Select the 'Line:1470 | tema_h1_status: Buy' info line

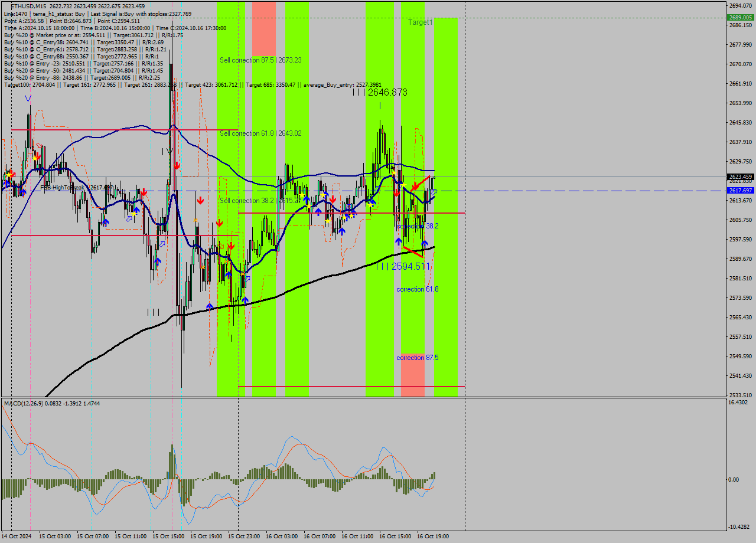pyautogui.click(x=97, y=14)
